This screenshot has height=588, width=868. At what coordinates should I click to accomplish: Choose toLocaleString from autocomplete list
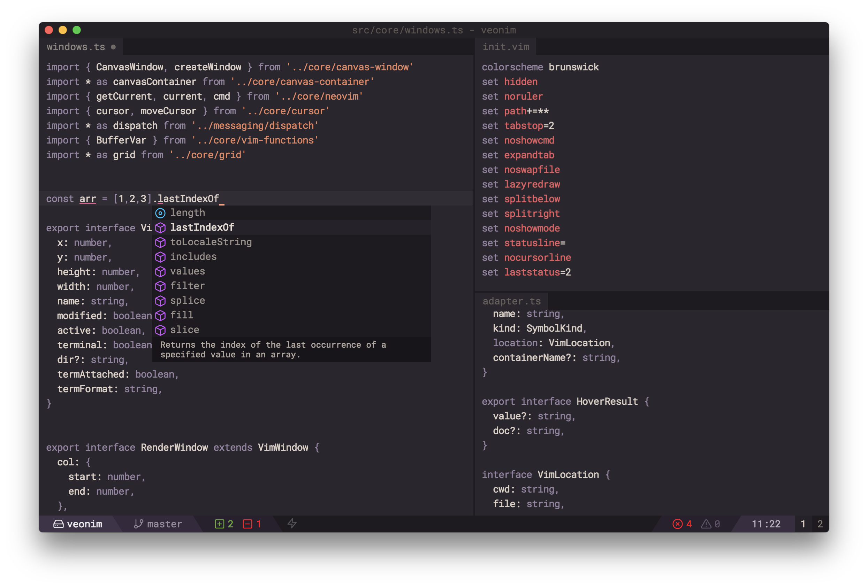tap(211, 242)
